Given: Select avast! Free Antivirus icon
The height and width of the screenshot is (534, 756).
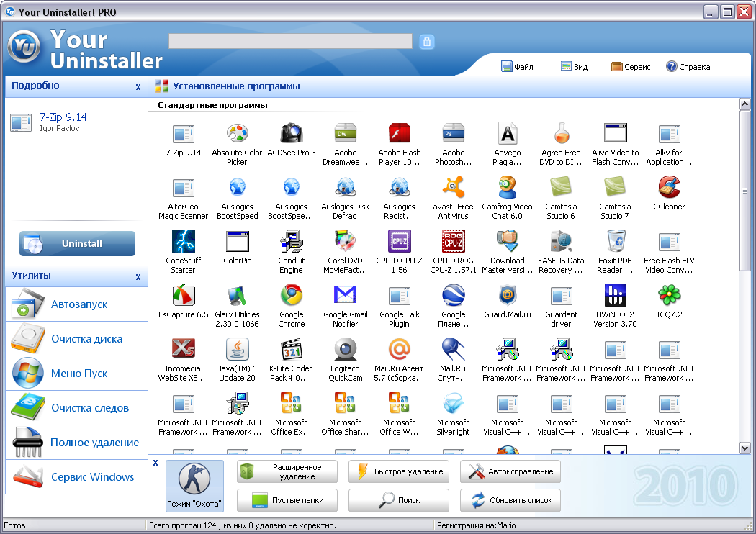Looking at the screenshot, I should [453, 187].
